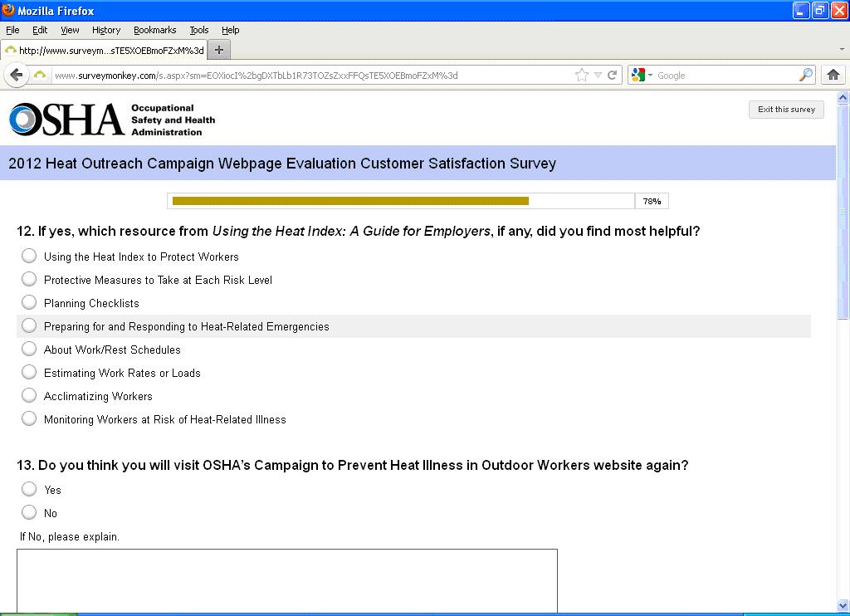Choose the Planning Checklists option
Viewport: 850px width, 616px height.
[29, 302]
